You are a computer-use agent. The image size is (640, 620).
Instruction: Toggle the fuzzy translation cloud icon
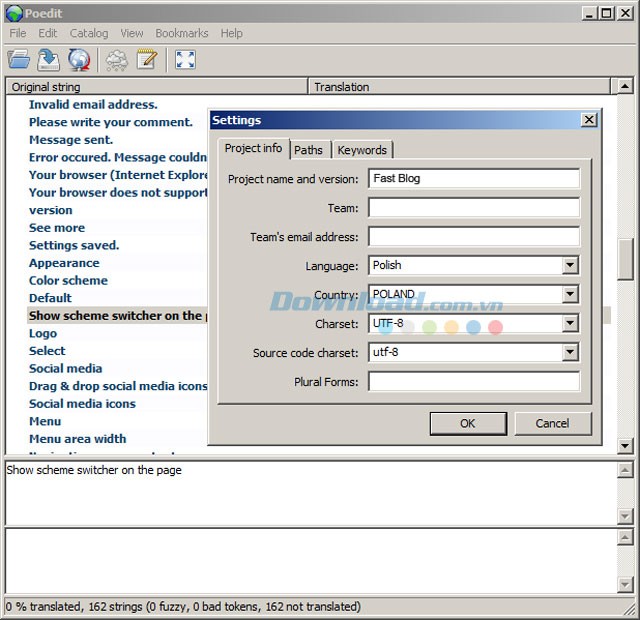click(117, 60)
